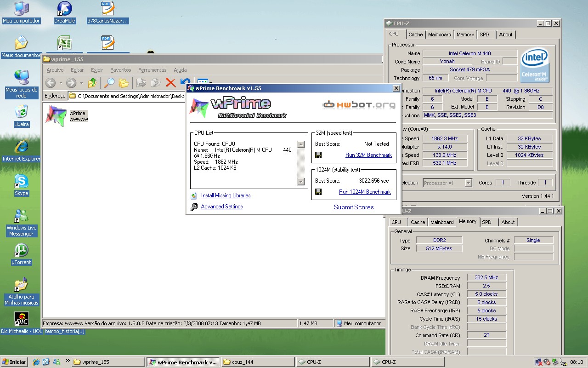Click the save icon for 32M score
This screenshot has width=588, height=368.
[318, 155]
